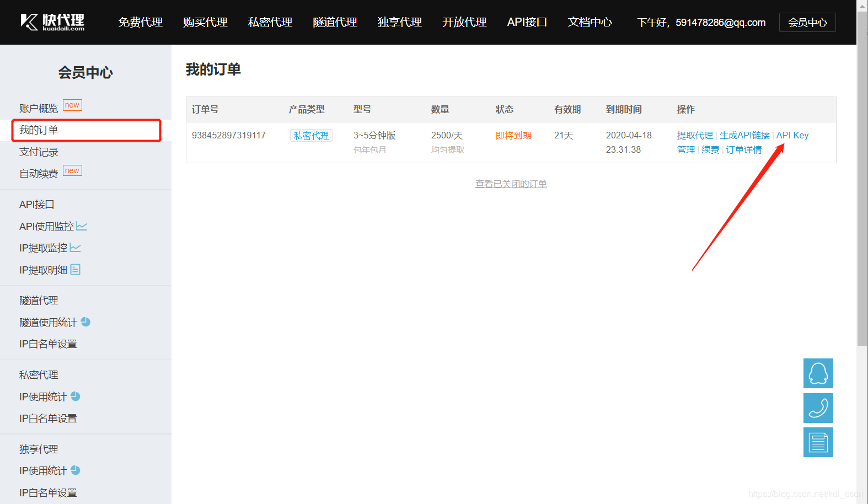
Task: Click the 会员中心 button in header
Action: (x=807, y=22)
